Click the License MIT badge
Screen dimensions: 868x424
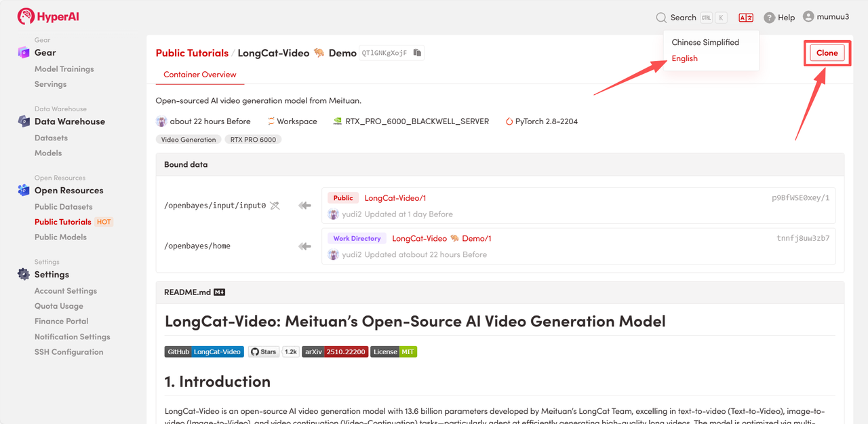point(393,351)
